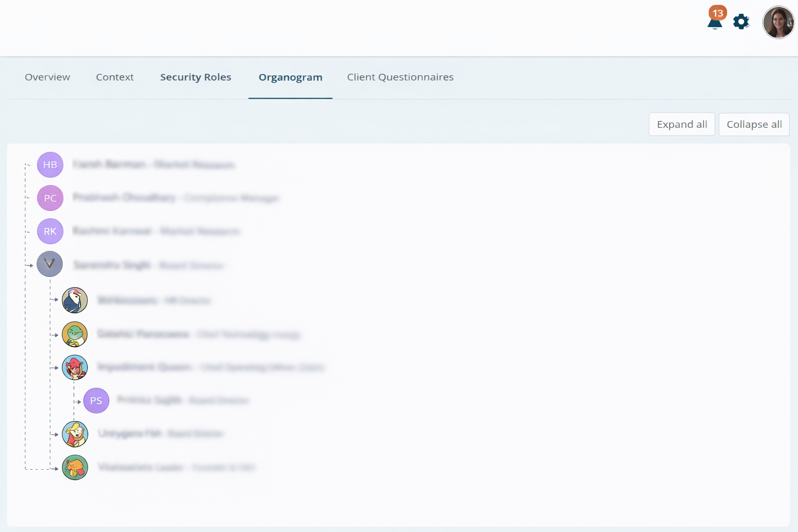Select the pink PC initials avatar
This screenshot has width=798, height=532.
coord(50,198)
